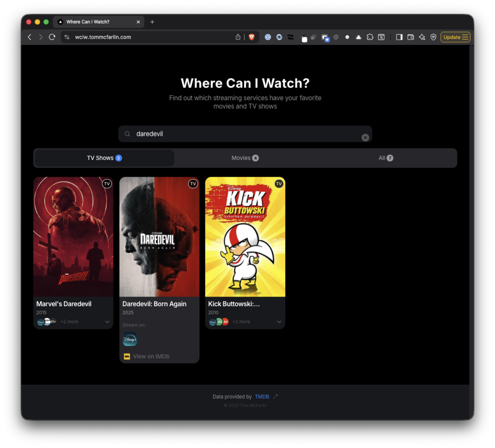
Task: Select the All results tab
Action: 385,158
